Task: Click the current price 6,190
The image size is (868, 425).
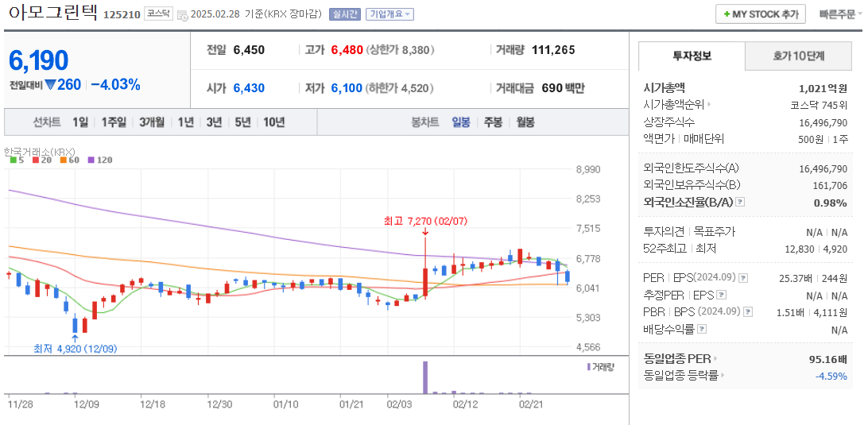Action: point(39,60)
